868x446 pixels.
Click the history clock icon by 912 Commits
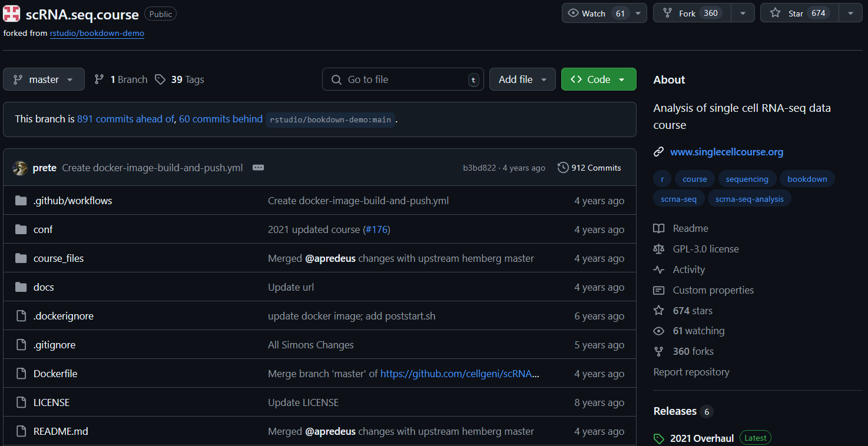(x=563, y=168)
